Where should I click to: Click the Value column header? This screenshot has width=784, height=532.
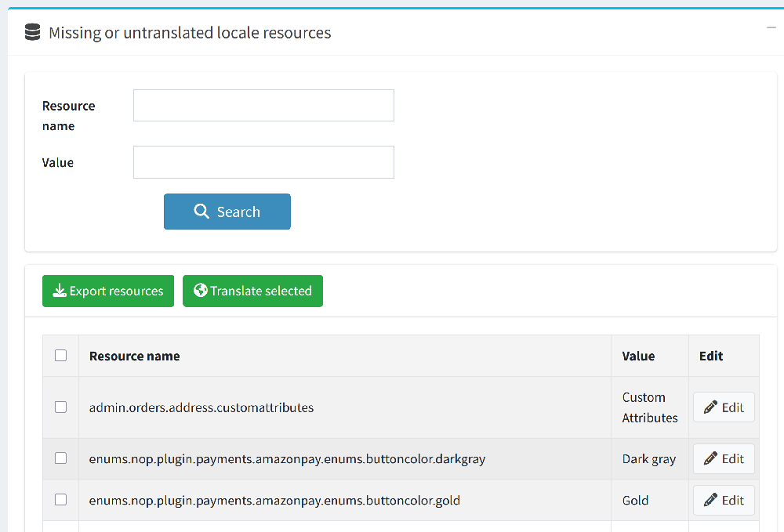tap(638, 356)
